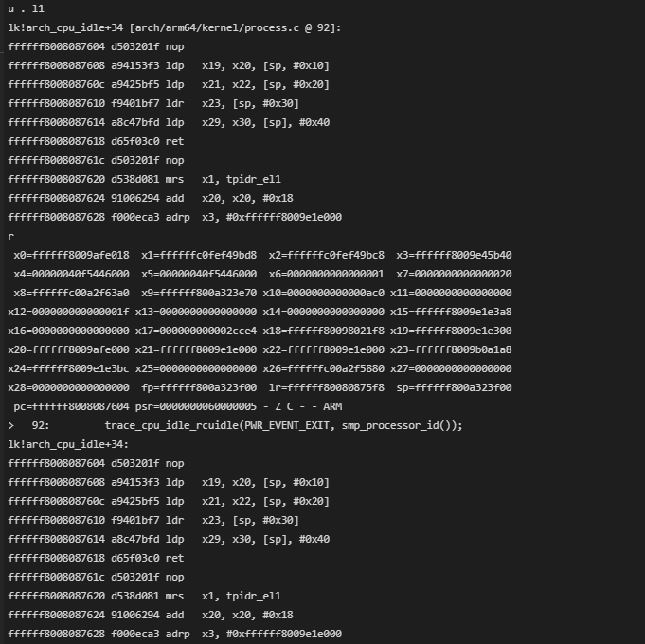Screen dimensions: 645x644
Task: Click the second lk!arch_cpu_idle+34 label
Action: click(x=68, y=444)
